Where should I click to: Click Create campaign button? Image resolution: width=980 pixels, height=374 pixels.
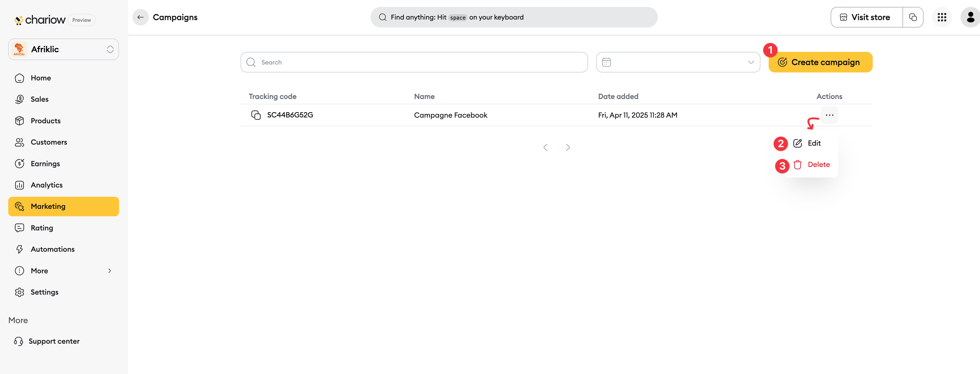[x=820, y=62]
